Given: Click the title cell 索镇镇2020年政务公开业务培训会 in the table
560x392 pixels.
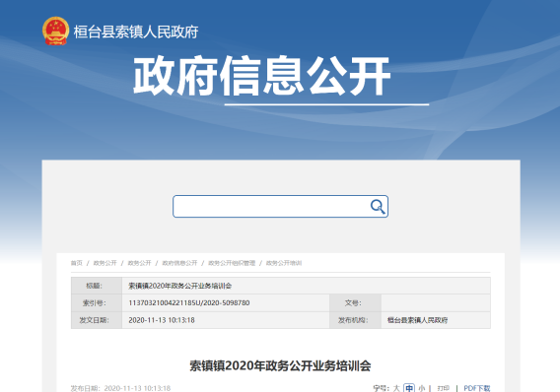Looking at the screenshot, I should [x=180, y=286].
